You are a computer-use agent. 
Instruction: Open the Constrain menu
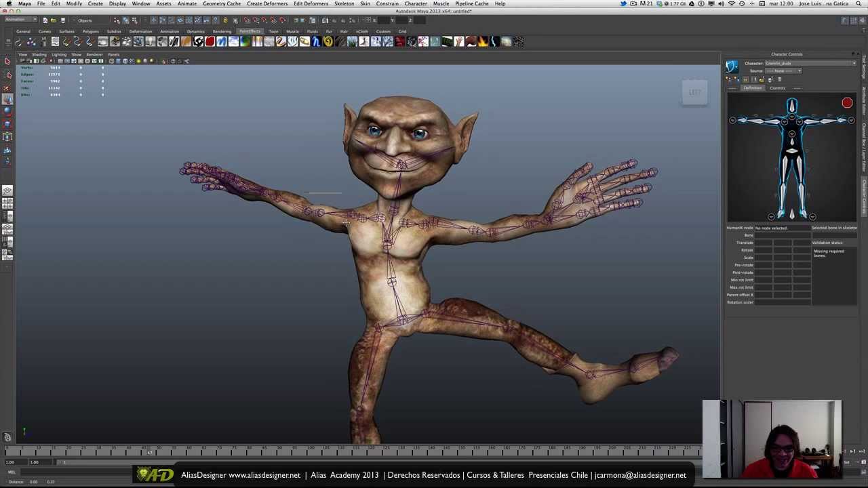387,3
